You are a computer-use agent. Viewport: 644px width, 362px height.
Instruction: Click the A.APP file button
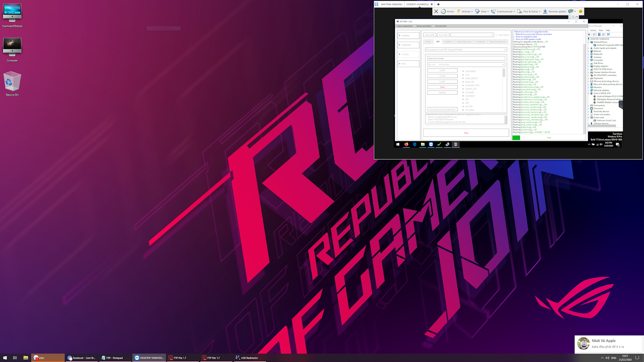click(x=442, y=70)
